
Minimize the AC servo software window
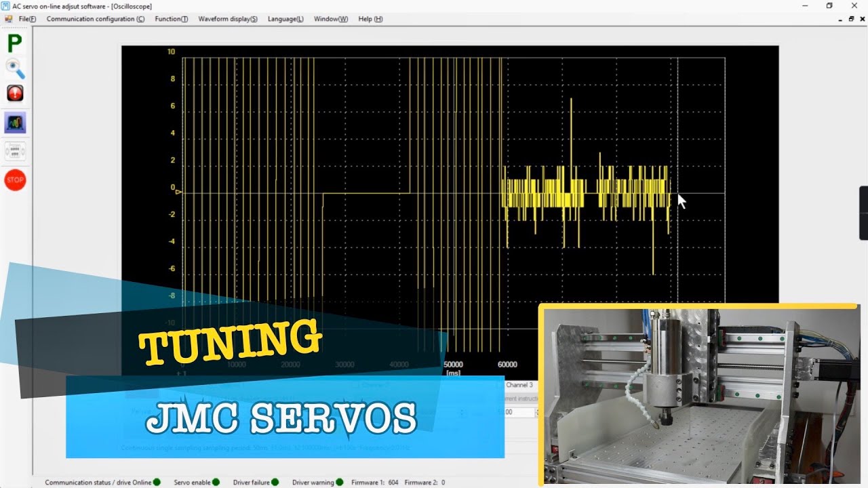[804, 6]
